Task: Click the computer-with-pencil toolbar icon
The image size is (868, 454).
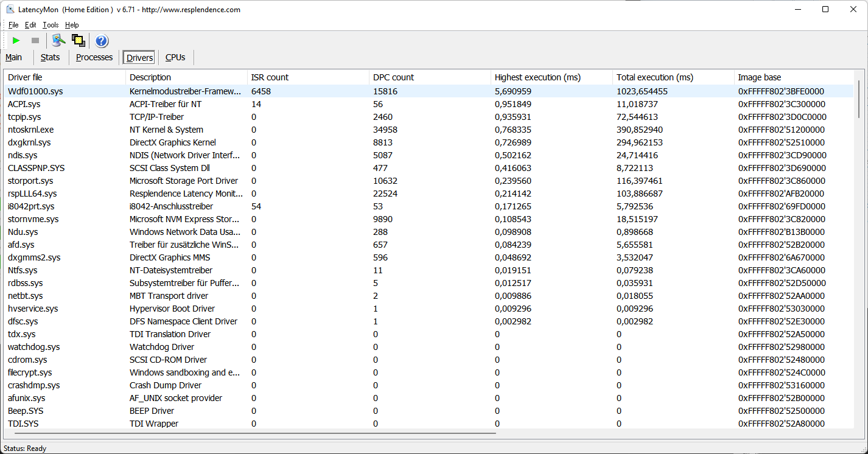Action: (58, 41)
